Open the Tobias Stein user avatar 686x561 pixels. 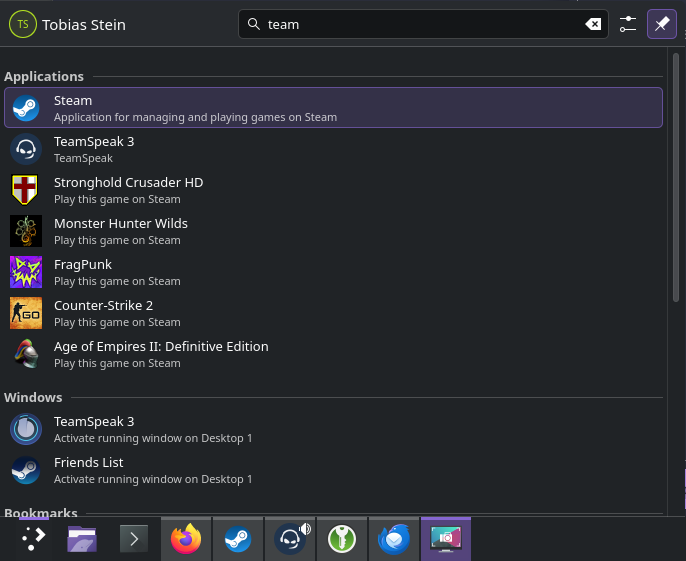click(x=22, y=24)
